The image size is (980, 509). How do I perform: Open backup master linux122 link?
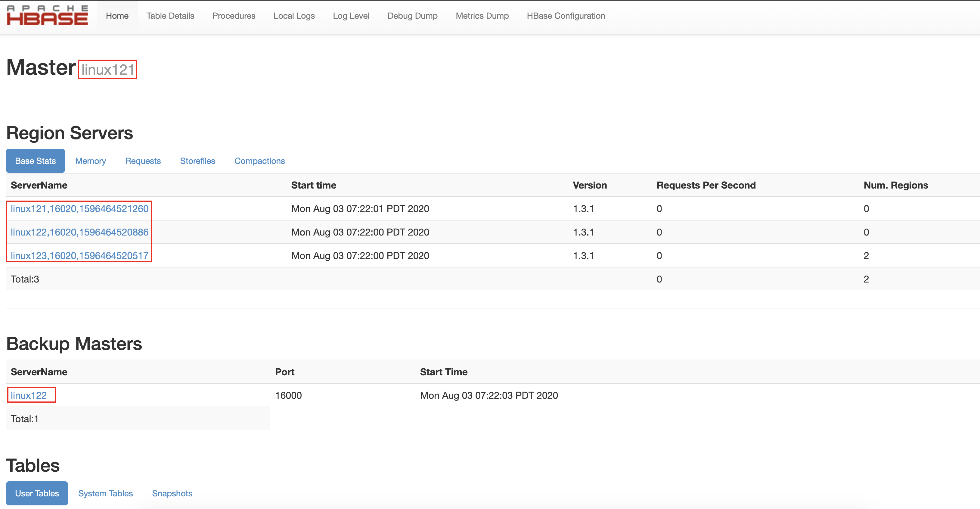coord(29,395)
